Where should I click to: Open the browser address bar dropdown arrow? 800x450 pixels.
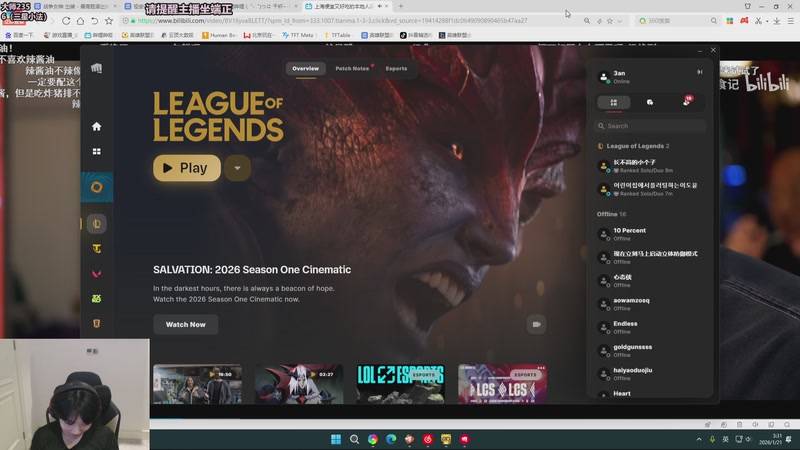coord(619,21)
